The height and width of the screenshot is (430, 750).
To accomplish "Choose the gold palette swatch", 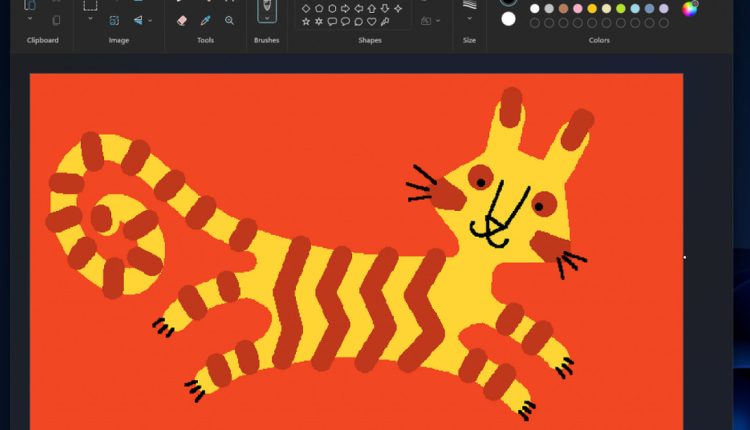I will pos(592,9).
